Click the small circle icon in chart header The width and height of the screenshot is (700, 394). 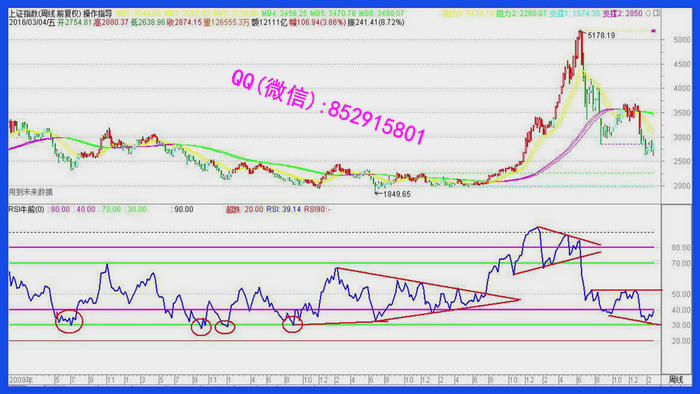(x=648, y=13)
